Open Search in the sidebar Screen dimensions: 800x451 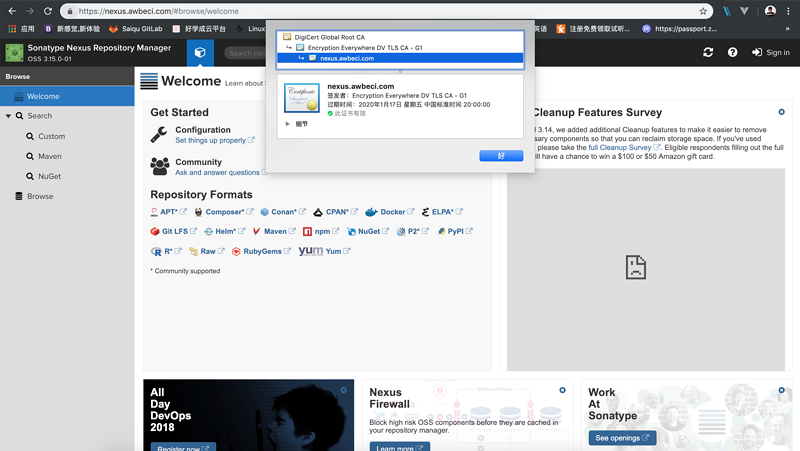pyautogui.click(x=40, y=116)
